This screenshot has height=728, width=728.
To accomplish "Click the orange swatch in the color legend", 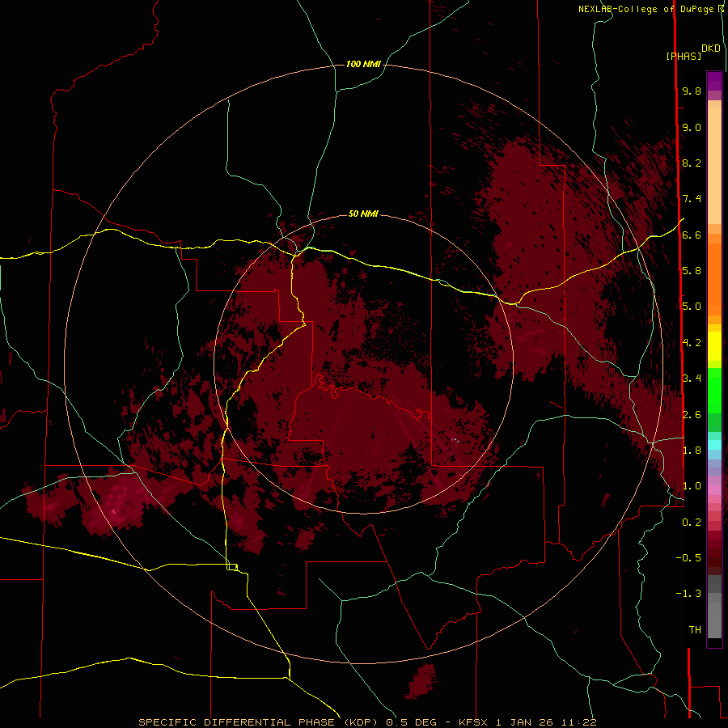I will (x=714, y=278).
